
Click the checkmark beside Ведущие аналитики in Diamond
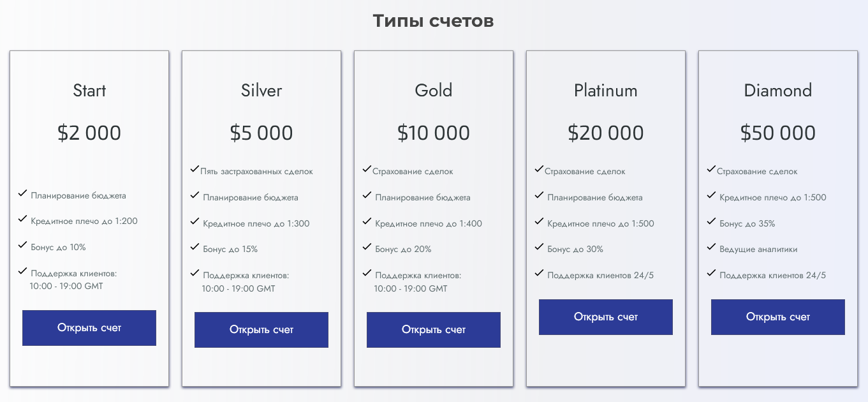[712, 246]
